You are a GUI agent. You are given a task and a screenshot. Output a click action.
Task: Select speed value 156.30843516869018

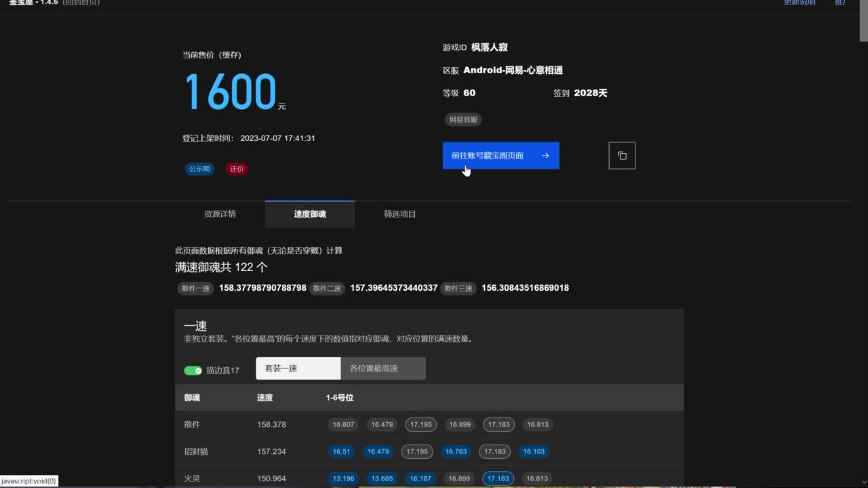[x=526, y=288]
